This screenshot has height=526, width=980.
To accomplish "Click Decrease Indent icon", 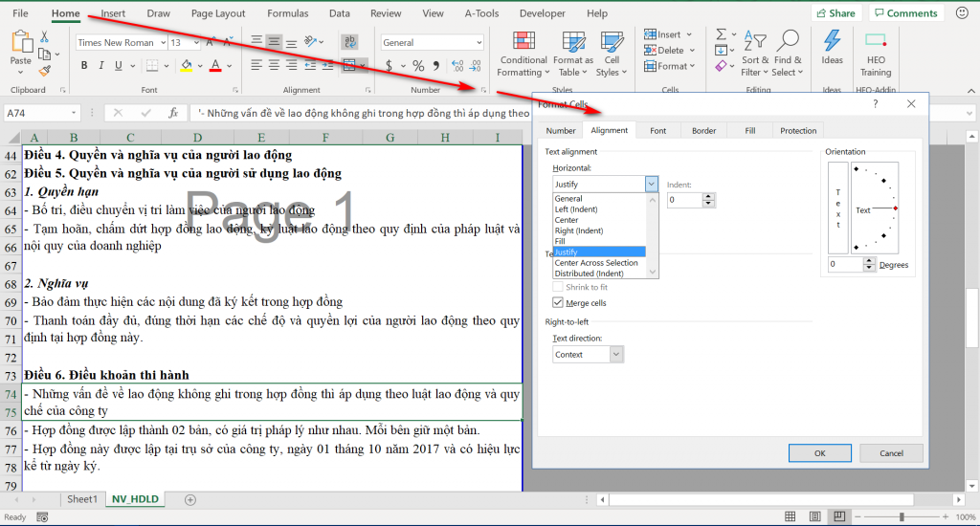I will 310,65.
